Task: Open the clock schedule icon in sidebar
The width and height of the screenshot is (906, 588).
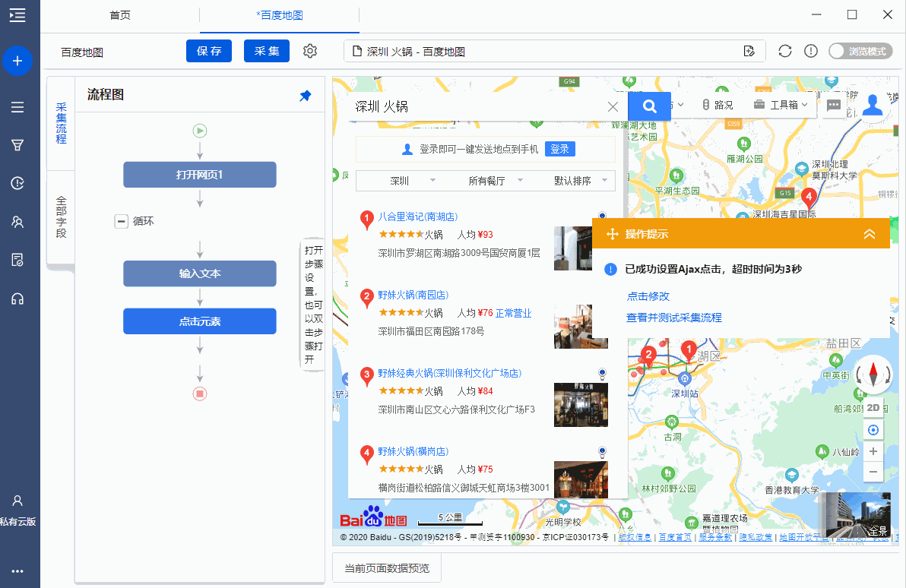Action: click(x=17, y=183)
